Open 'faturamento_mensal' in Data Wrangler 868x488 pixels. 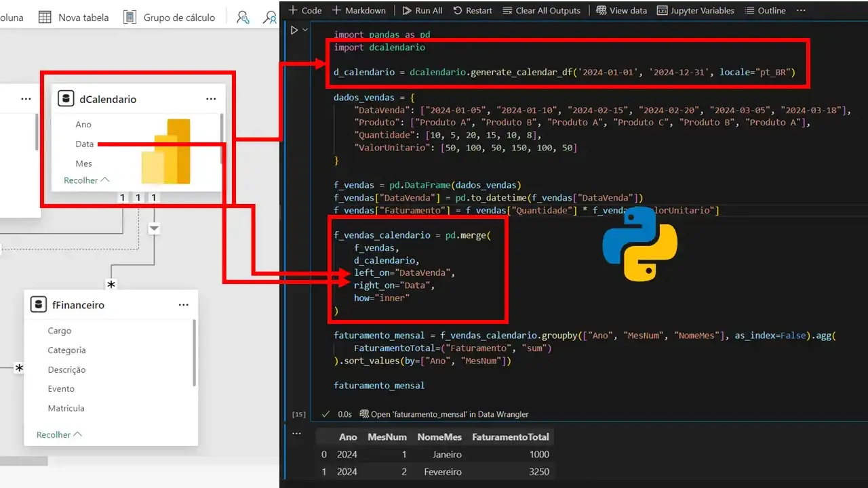443,413
